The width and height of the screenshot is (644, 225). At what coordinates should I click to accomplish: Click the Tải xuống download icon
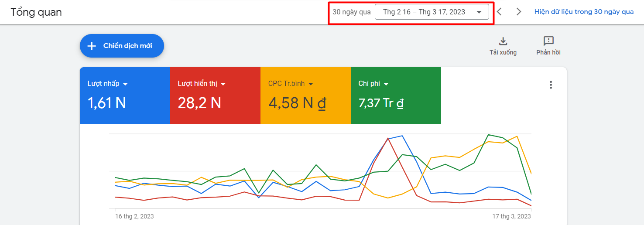(x=503, y=41)
